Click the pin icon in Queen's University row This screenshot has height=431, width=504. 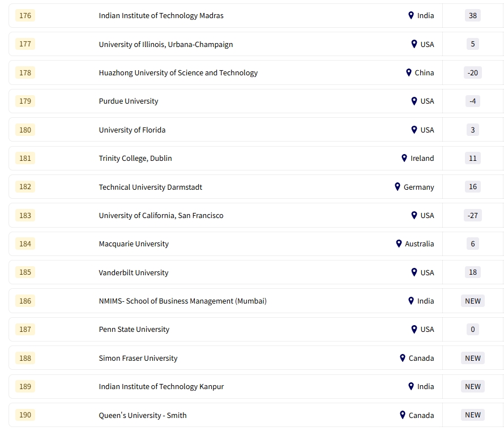click(x=403, y=415)
